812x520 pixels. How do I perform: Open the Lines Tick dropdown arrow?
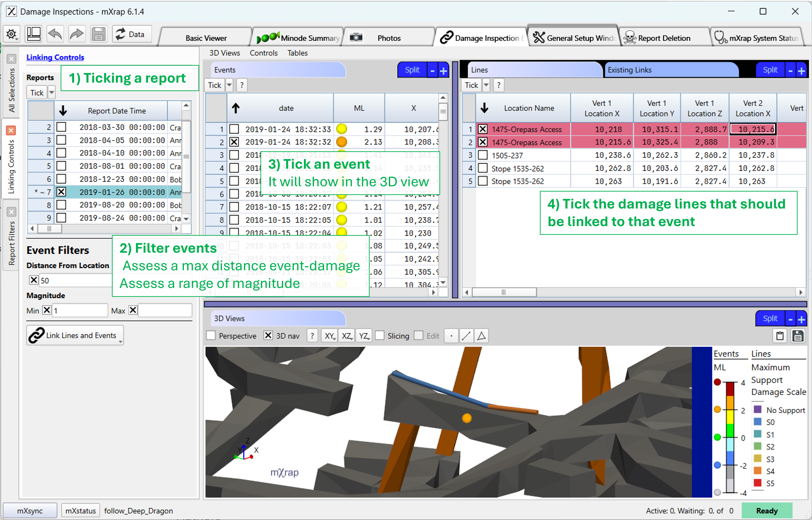pyautogui.click(x=486, y=85)
